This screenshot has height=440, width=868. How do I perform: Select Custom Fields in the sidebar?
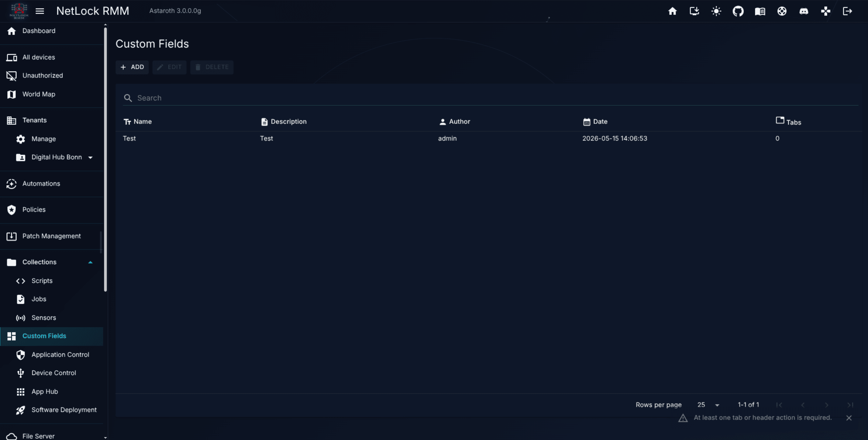tap(52, 336)
